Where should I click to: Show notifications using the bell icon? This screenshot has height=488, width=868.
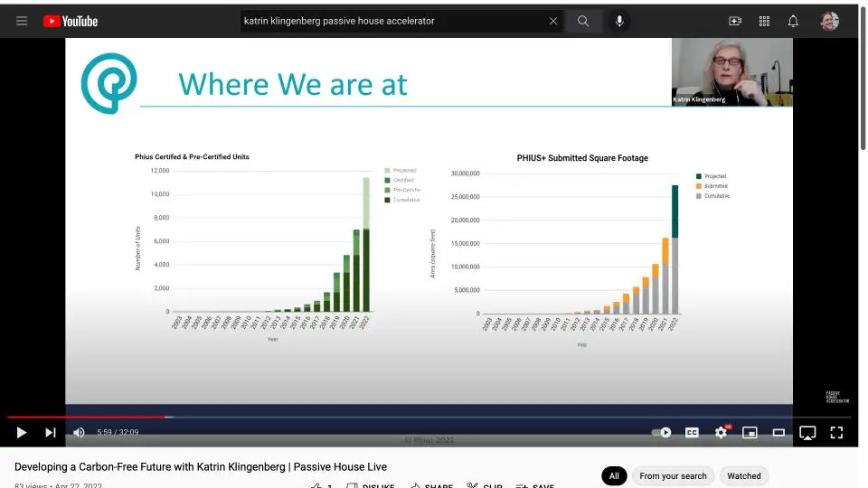click(793, 21)
